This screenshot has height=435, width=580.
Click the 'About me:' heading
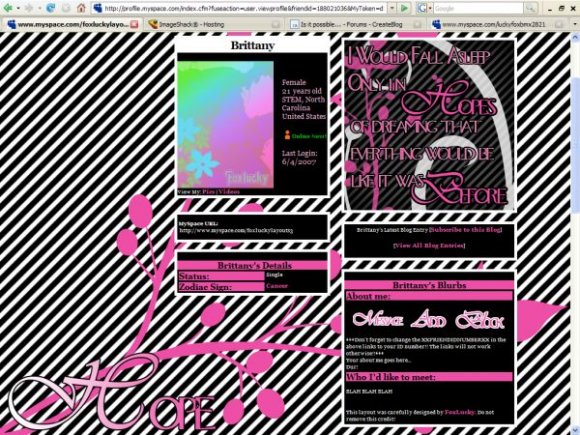(x=368, y=296)
